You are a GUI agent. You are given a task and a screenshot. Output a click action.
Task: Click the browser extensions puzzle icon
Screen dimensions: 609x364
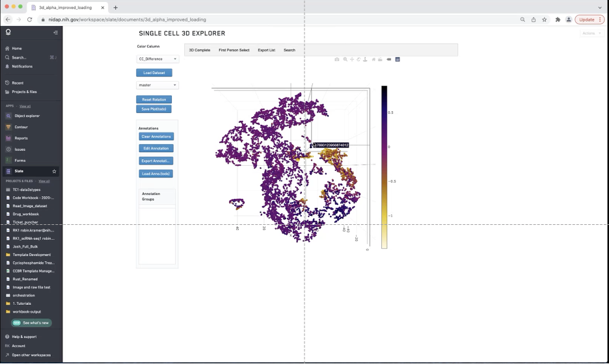coord(558,19)
